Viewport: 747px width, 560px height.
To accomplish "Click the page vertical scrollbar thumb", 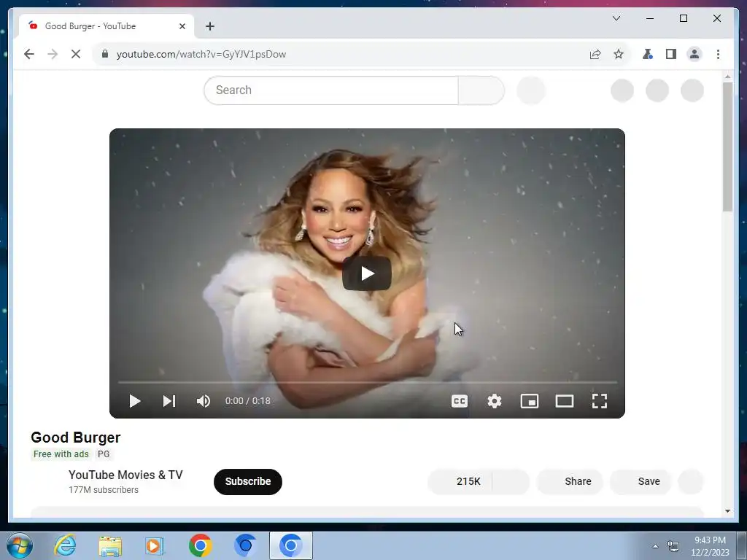I will click(x=727, y=147).
